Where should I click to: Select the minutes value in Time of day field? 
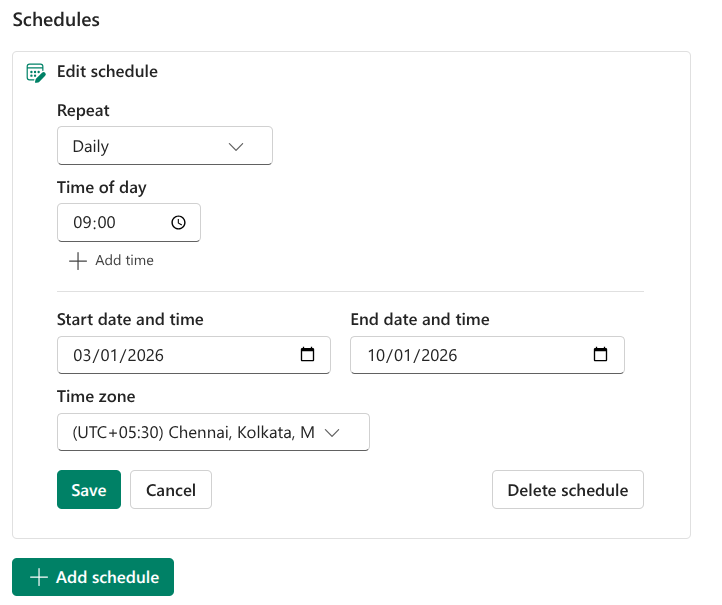(x=106, y=223)
